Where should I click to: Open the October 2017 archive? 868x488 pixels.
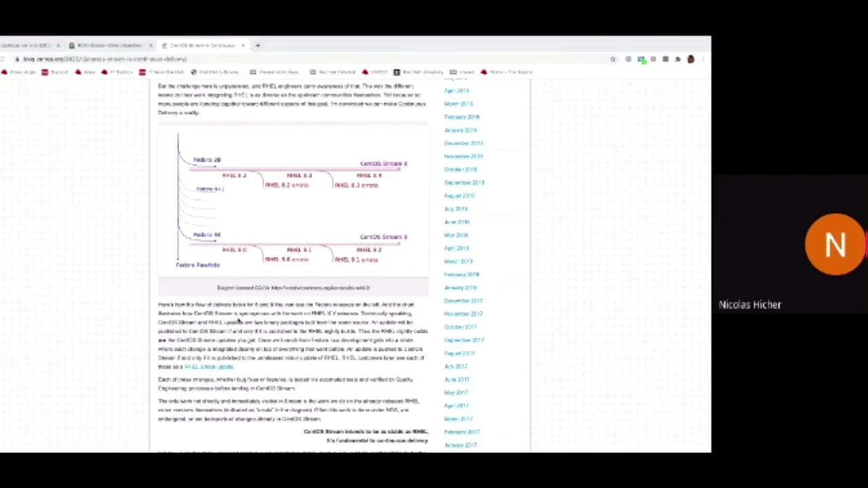(460, 327)
